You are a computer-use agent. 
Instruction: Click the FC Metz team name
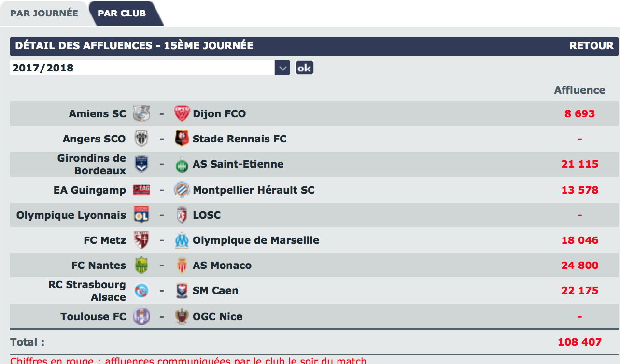click(x=105, y=240)
